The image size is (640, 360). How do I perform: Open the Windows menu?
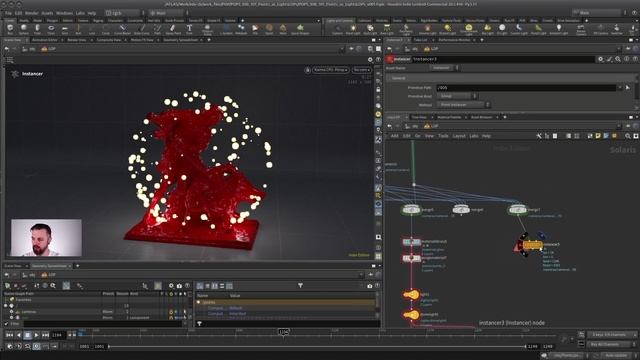pos(64,13)
